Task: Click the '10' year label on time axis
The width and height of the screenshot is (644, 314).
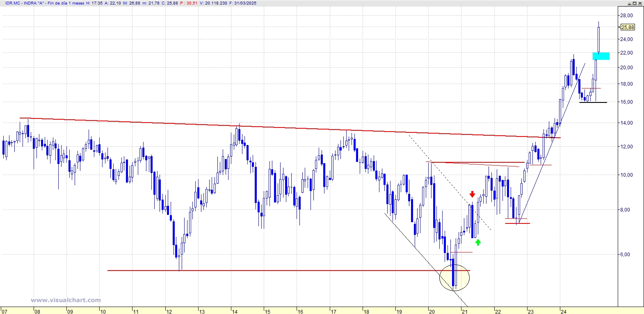Action: [103, 312]
